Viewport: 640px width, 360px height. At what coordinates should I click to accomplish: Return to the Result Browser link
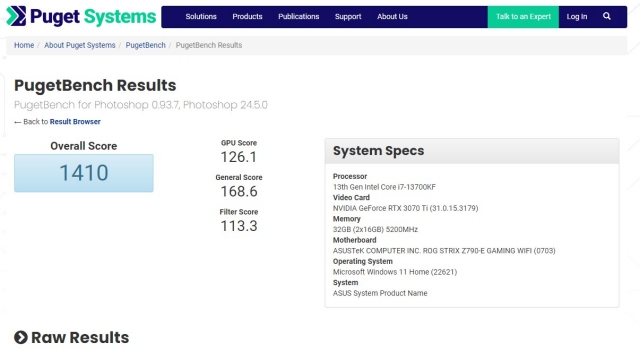pos(75,122)
